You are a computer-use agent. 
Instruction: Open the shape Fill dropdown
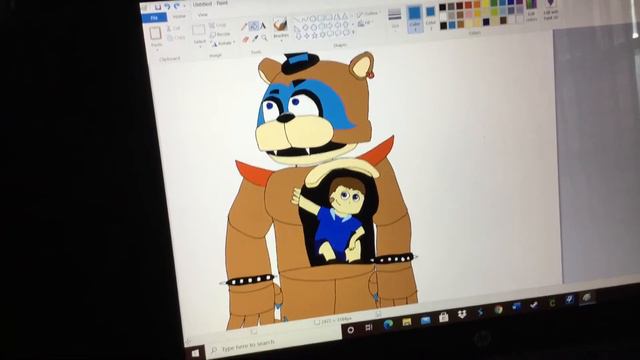364,22
